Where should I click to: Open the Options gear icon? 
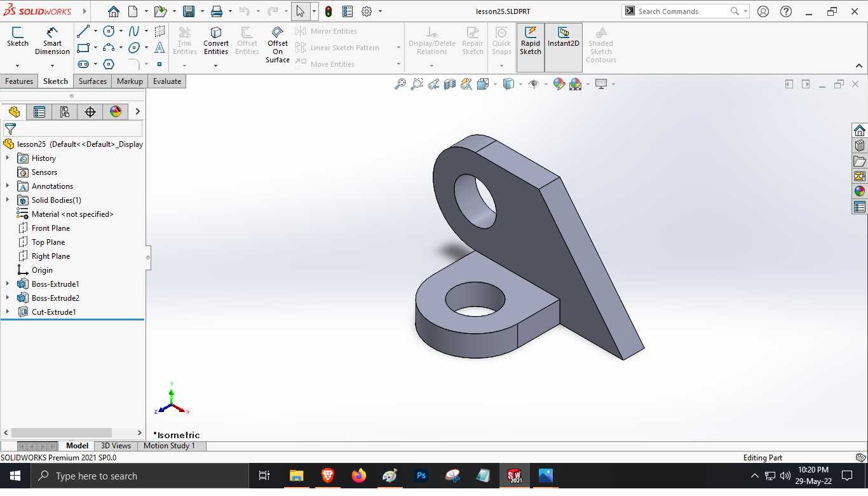coord(367,11)
